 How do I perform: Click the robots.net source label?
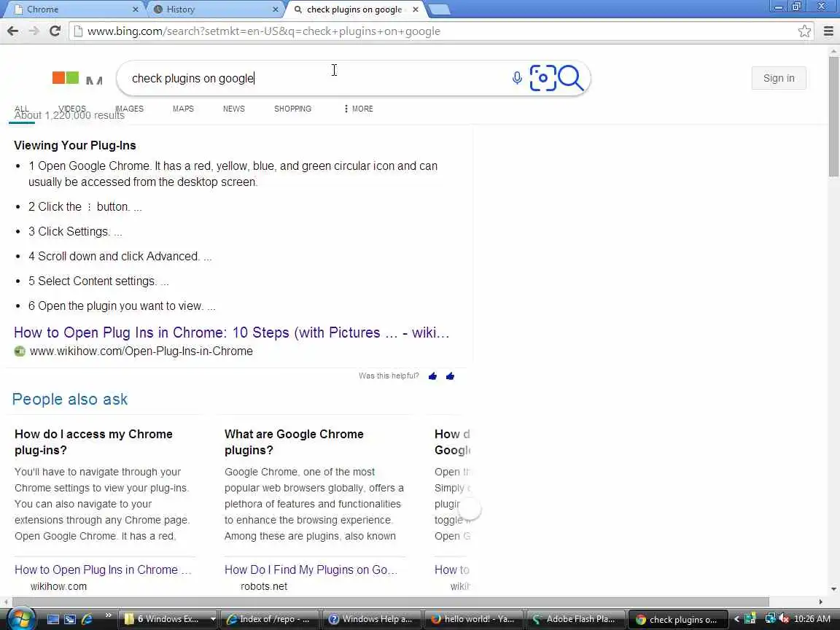tap(263, 586)
